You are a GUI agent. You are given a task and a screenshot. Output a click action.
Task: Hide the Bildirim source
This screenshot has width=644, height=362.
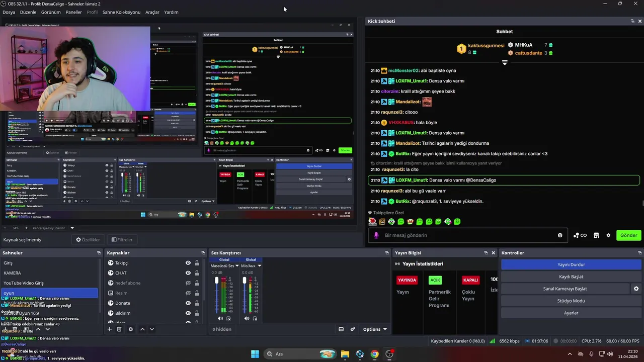click(188, 313)
